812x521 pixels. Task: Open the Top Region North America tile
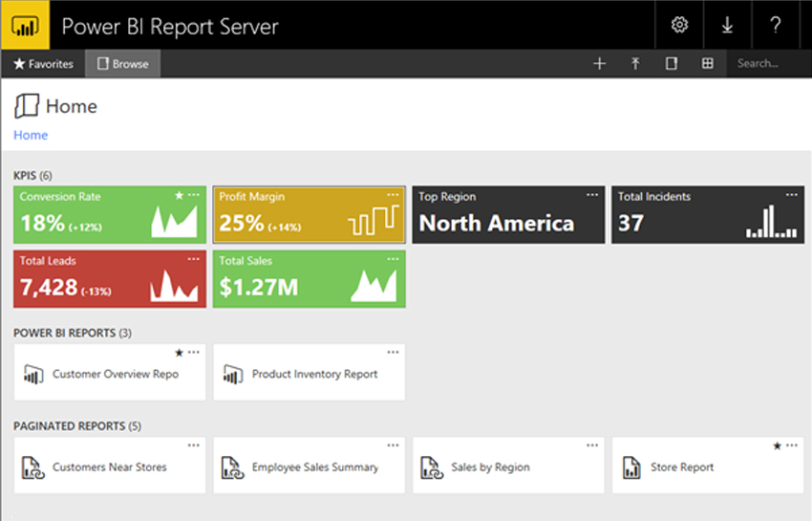508,215
